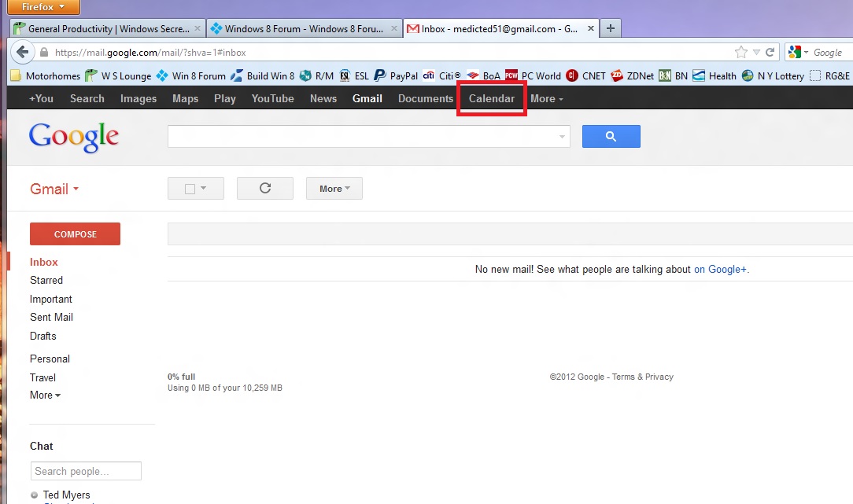
Task: Open the Terms & Privacy link
Action: (x=642, y=377)
